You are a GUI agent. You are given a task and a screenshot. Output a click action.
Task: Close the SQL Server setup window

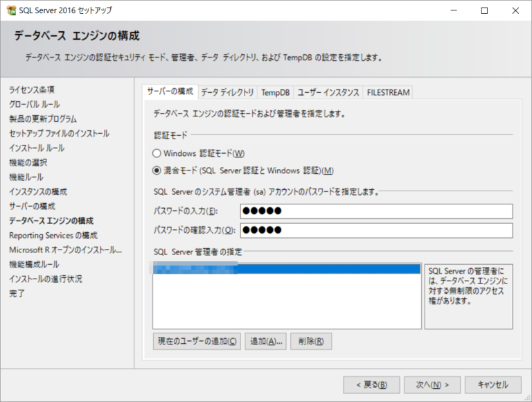coord(515,10)
